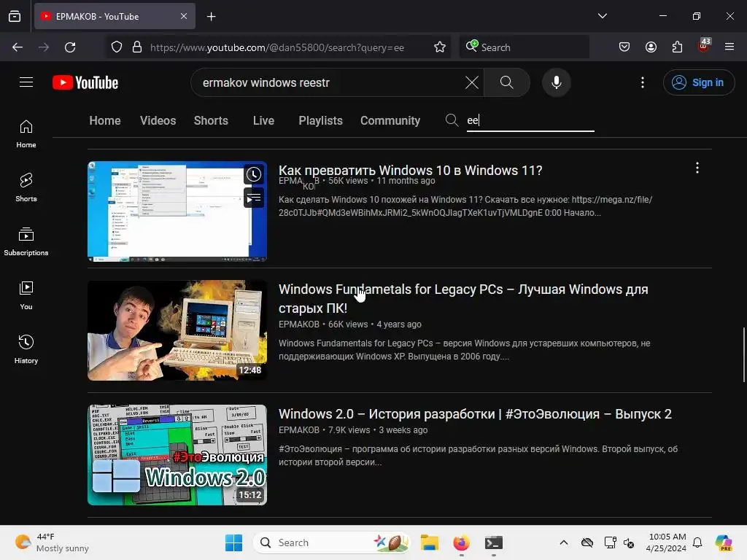
Task: Click the taskbar Search box
Action: (x=332, y=542)
